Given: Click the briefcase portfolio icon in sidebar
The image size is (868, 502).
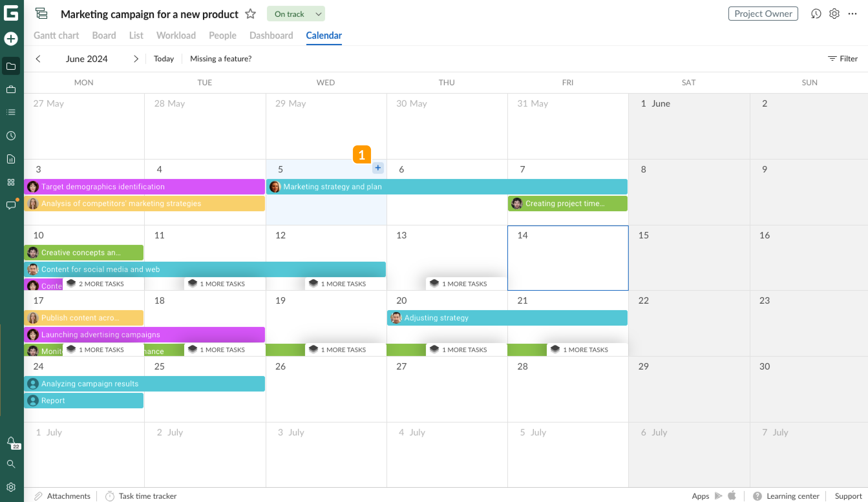Looking at the screenshot, I should coord(11,89).
